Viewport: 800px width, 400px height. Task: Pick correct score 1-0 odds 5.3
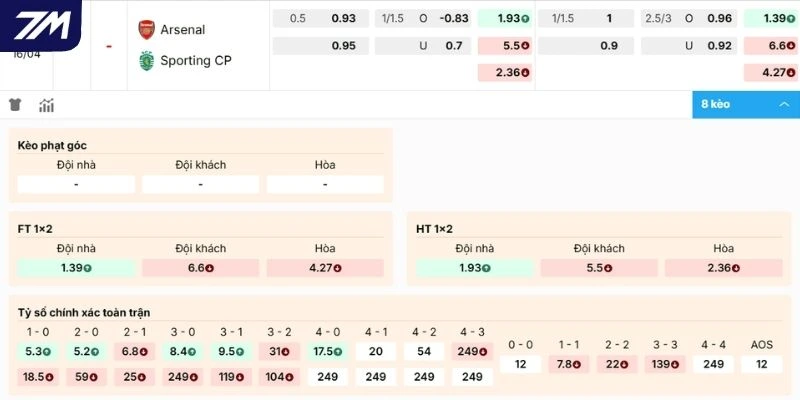pyautogui.click(x=38, y=351)
